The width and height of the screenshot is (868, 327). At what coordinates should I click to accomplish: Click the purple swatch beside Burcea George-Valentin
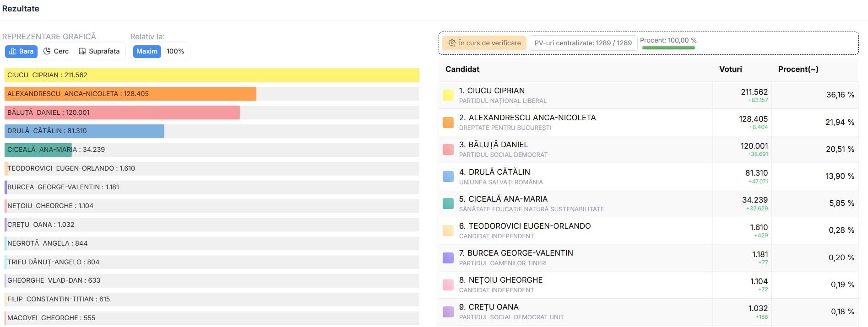coord(448,257)
